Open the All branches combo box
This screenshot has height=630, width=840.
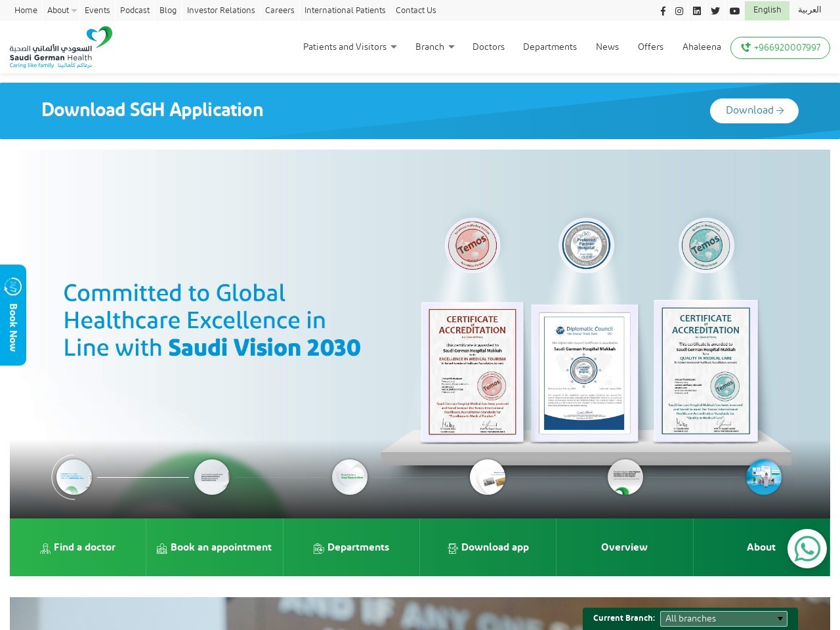click(x=723, y=619)
